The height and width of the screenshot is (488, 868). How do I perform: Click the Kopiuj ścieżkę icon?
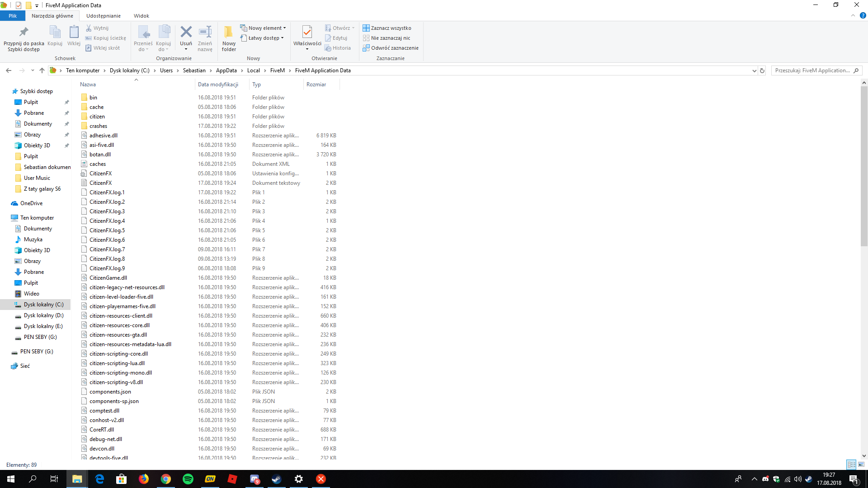pos(106,38)
